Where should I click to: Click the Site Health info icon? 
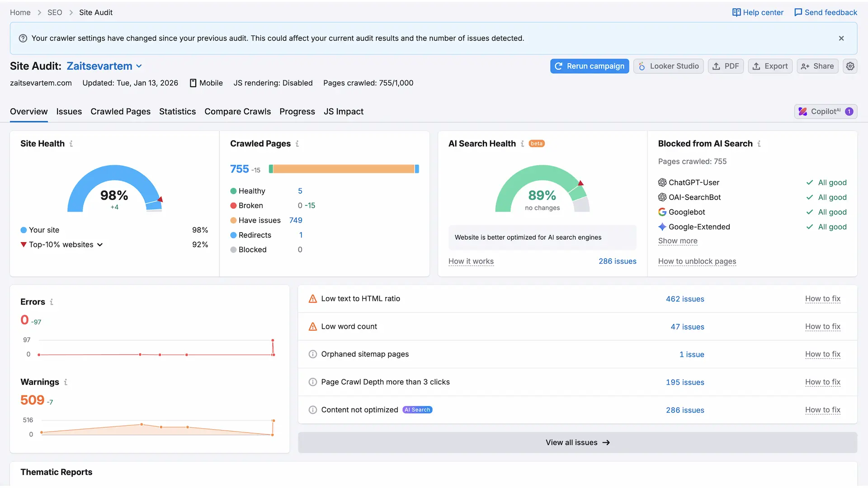click(71, 143)
